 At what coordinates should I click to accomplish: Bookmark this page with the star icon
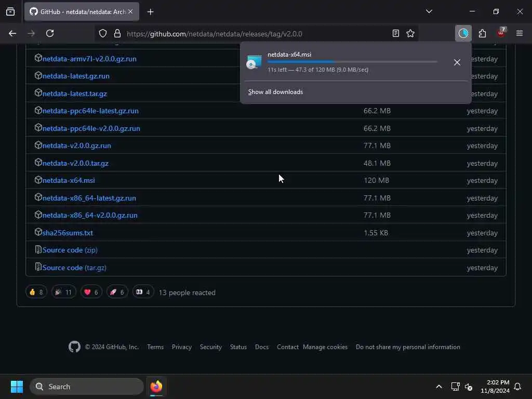point(410,33)
